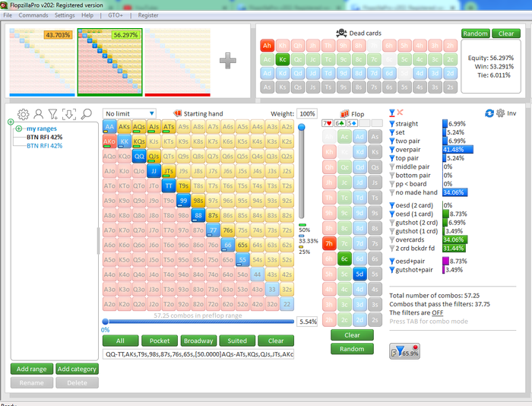The height and width of the screenshot is (406, 532).
Task: Select the AA hand in the matrix
Action: [x=109, y=127]
